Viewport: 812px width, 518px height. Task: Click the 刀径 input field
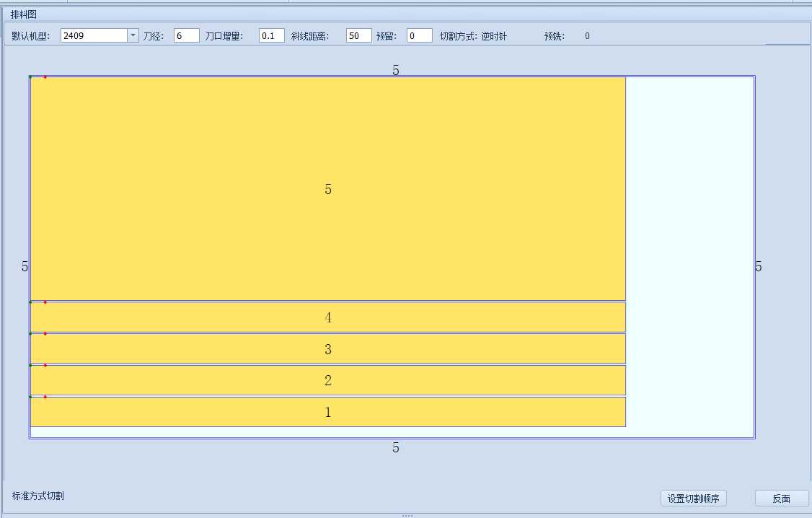pos(187,35)
